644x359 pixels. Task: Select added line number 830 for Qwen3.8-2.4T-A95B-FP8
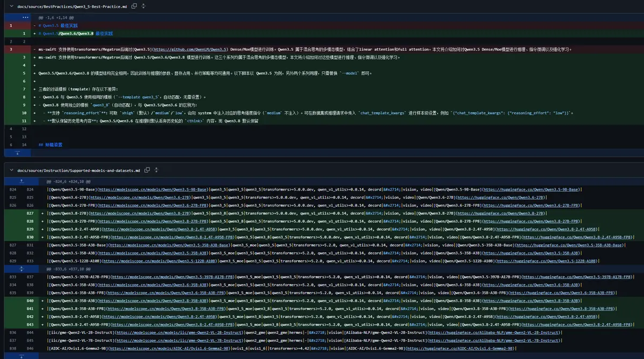point(29,237)
